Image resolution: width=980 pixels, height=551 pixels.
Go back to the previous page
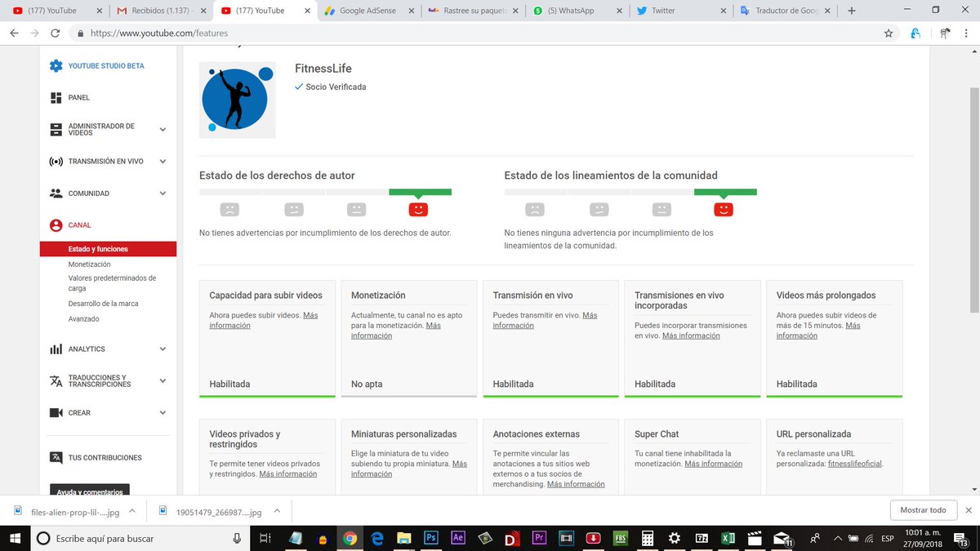(x=14, y=33)
